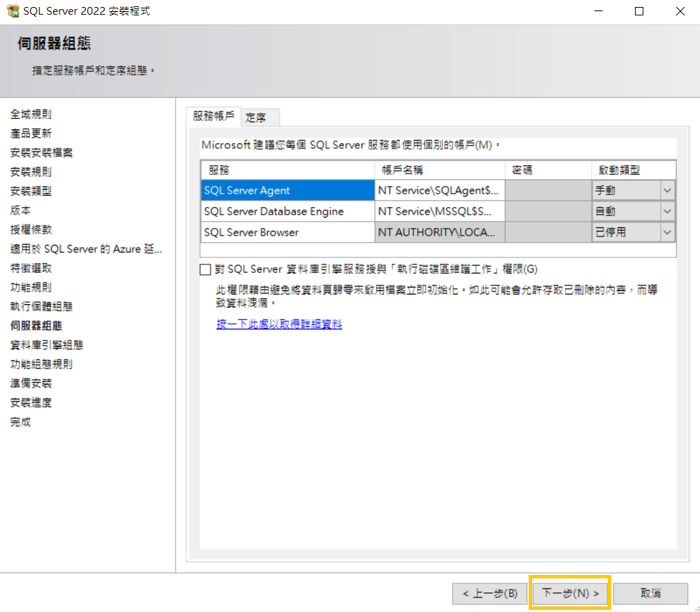Click the 帳戶名稱 column header
The width and height of the screenshot is (700, 612).
click(440, 170)
